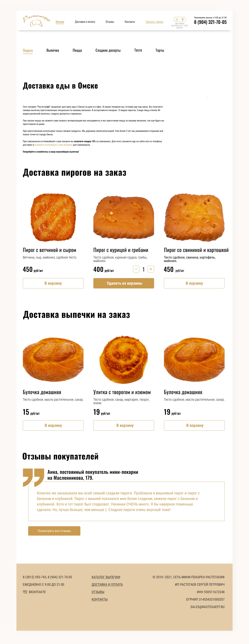The width and height of the screenshot is (249, 644).
Task: Click the Растегаефф bakery logo
Action: (36, 21)
